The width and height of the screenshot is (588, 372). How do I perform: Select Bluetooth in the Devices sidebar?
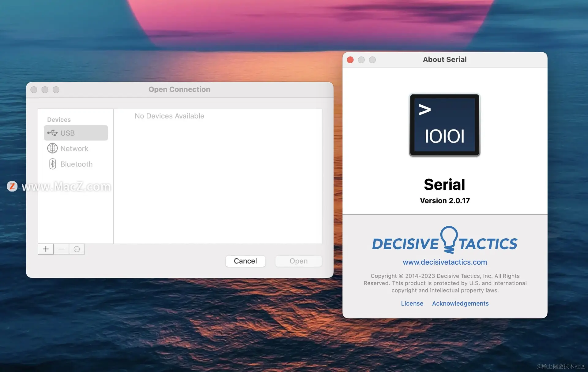coord(76,164)
